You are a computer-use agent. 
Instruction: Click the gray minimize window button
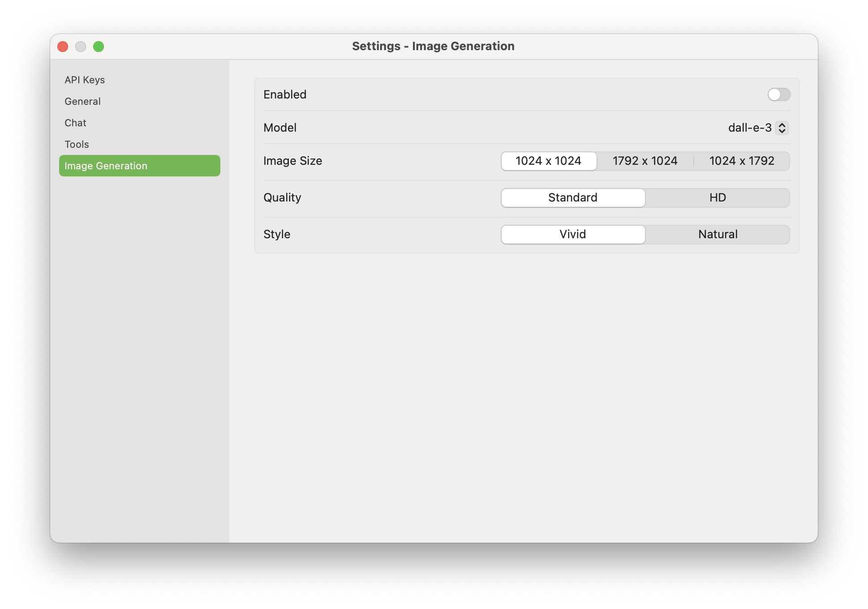point(81,47)
